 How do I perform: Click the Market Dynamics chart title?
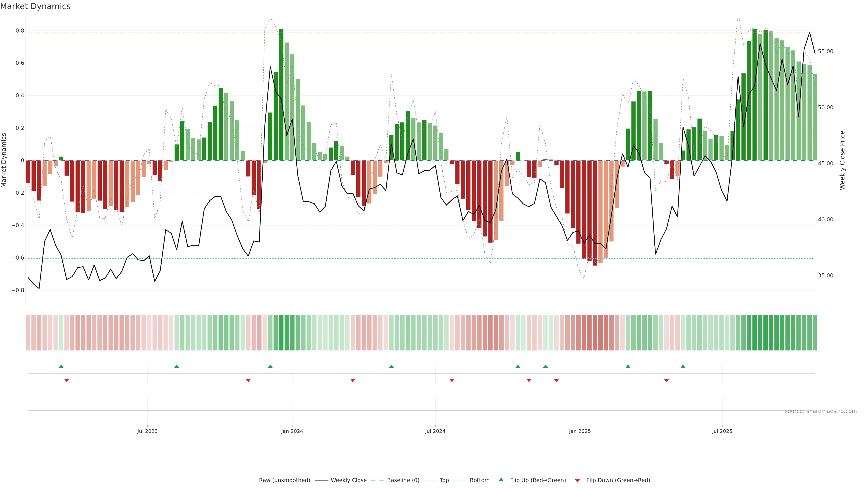pos(35,6)
